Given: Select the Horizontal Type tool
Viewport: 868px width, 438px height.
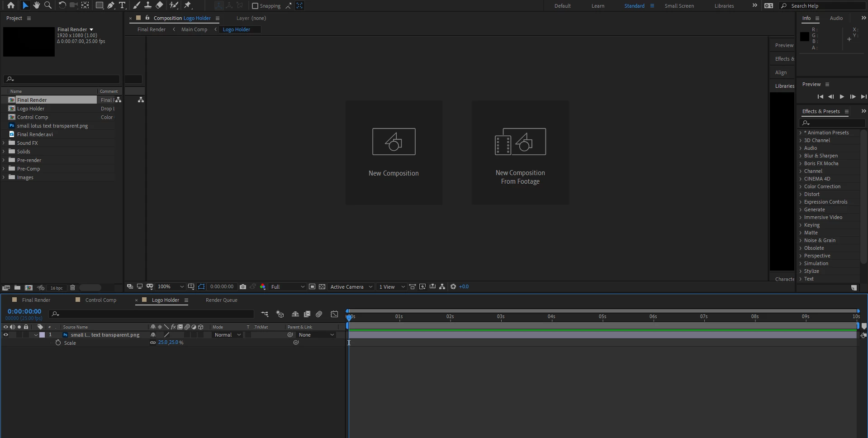Looking at the screenshot, I should point(122,5).
